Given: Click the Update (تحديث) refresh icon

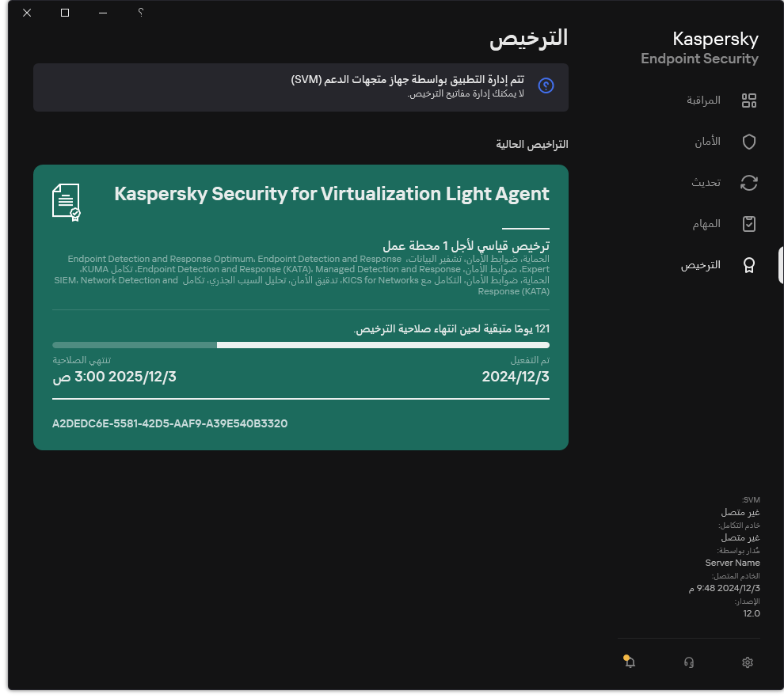Looking at the screenshot, I should [748, 183].
